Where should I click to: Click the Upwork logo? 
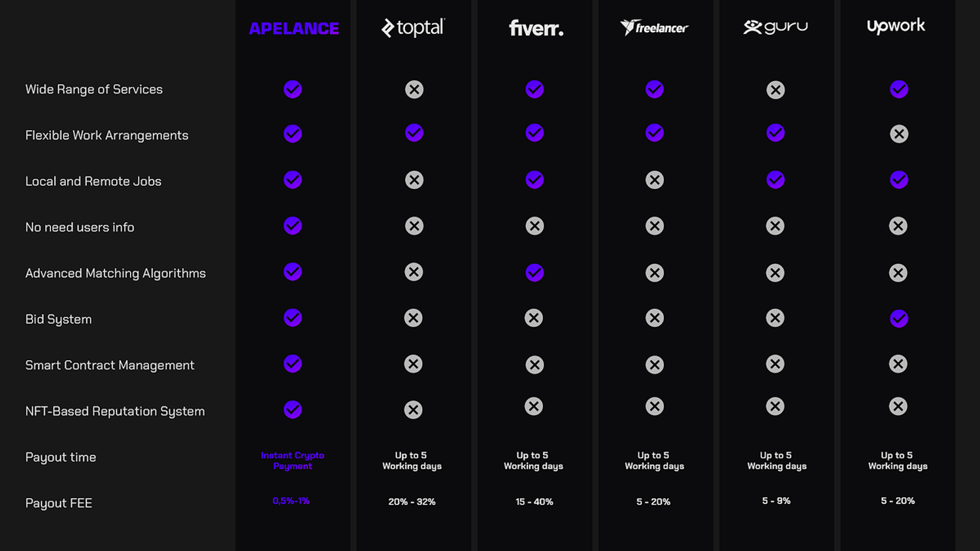click(x=896, y=26)
